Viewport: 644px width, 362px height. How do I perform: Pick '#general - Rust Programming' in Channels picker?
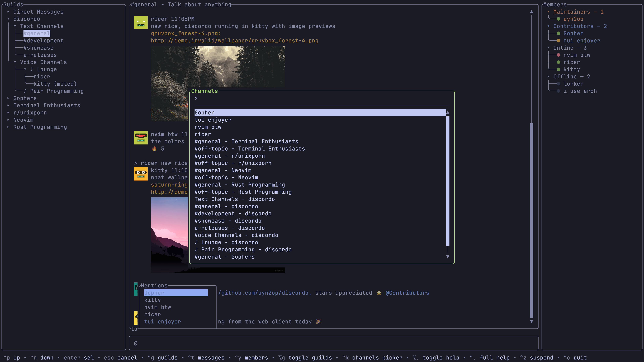320,185
